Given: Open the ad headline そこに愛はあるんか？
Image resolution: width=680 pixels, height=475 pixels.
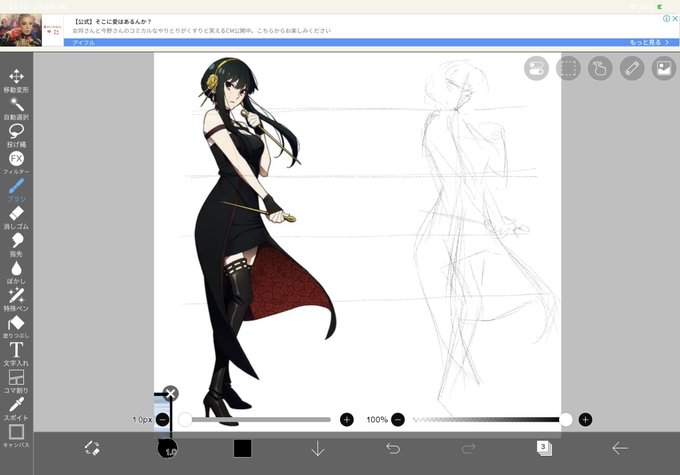Looking at the screenshot, I should point(112,21).
